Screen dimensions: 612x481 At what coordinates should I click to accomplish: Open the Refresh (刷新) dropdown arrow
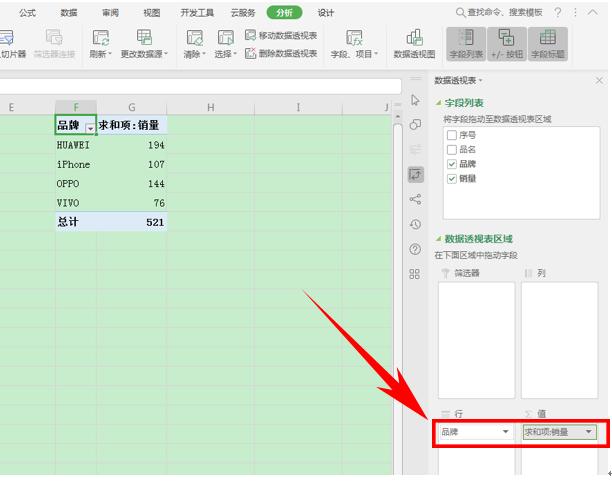(110, 53)
